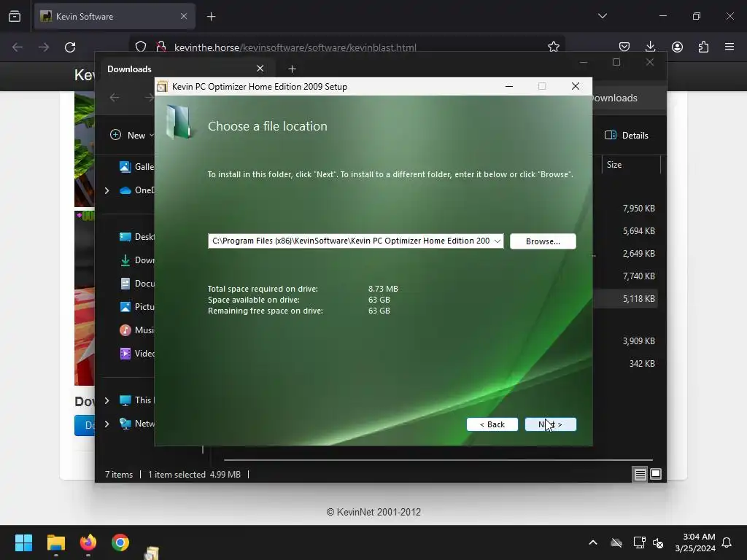Go back in Firefox browser
The width and height of the screenshot is (747, 560).
[18, 47]
